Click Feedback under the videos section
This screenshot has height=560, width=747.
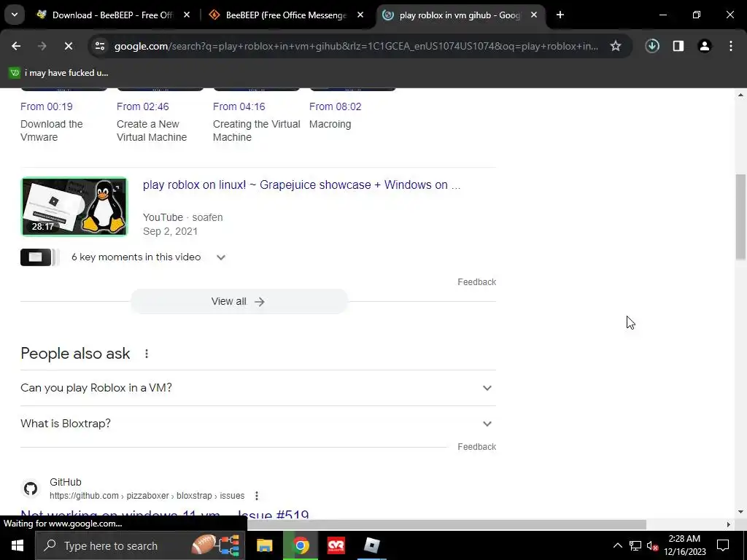tap(477, 282)
